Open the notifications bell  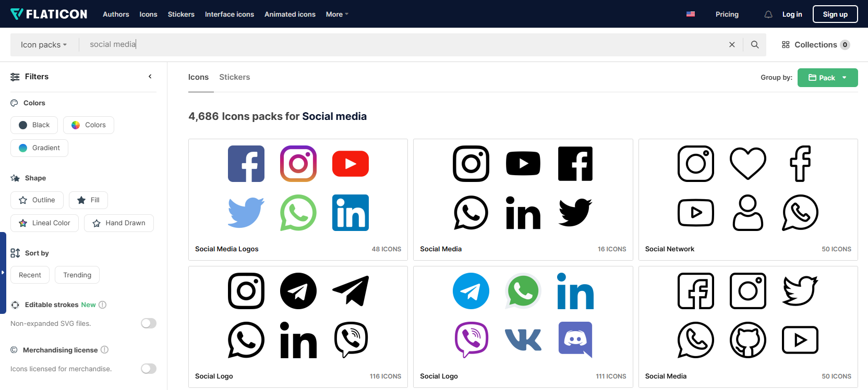pos(768,15)
